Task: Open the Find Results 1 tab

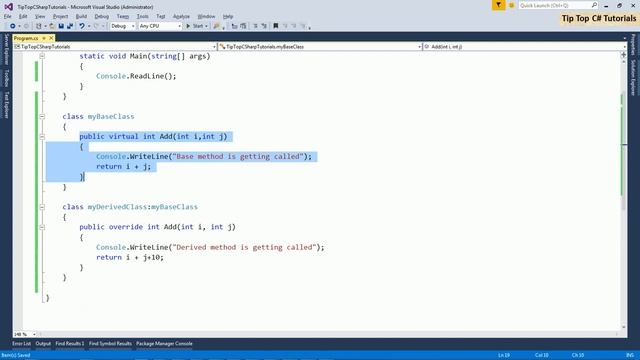Action: 70,344
